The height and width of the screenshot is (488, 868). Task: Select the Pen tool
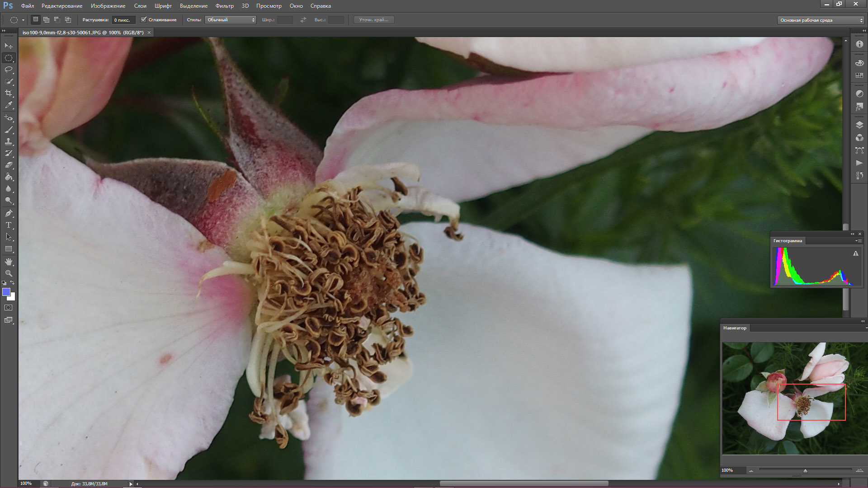coord(9,213)
